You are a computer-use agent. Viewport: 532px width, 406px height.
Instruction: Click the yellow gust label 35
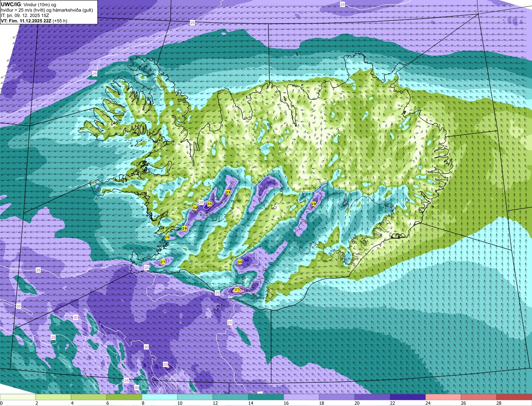point(209,204)
